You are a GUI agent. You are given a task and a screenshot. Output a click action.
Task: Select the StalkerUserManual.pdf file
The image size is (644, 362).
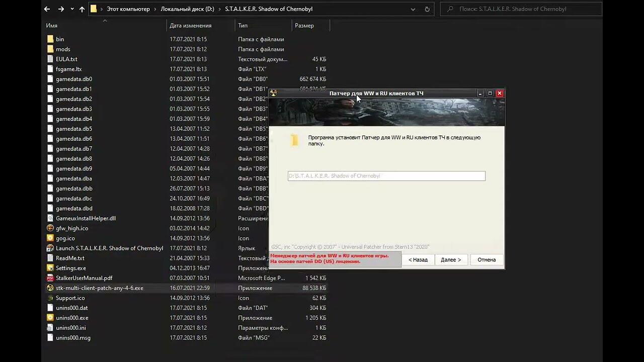click(x=84, y=278)
